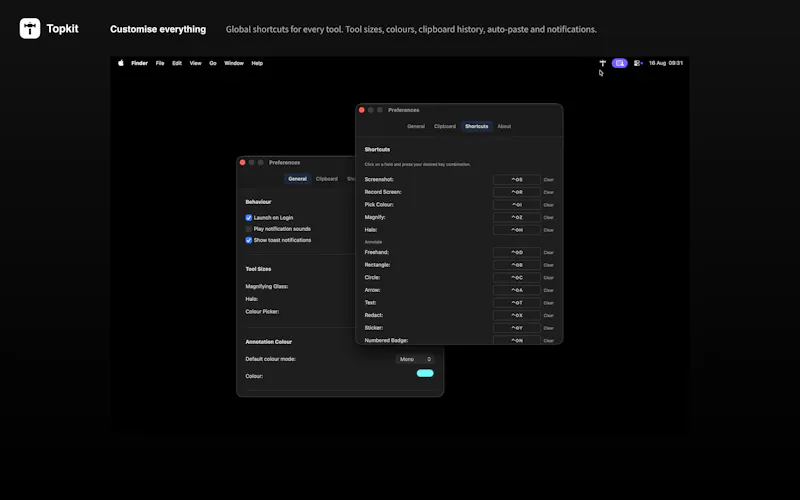Click the Text shortcut field
This screenshot has width=800, height=500.
click(x=517, y=303)
